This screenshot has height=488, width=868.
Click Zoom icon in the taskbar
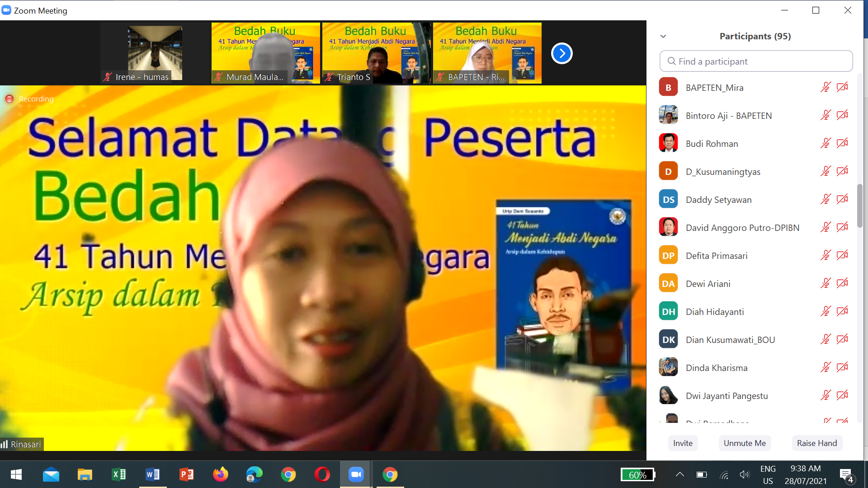point(356,474)
